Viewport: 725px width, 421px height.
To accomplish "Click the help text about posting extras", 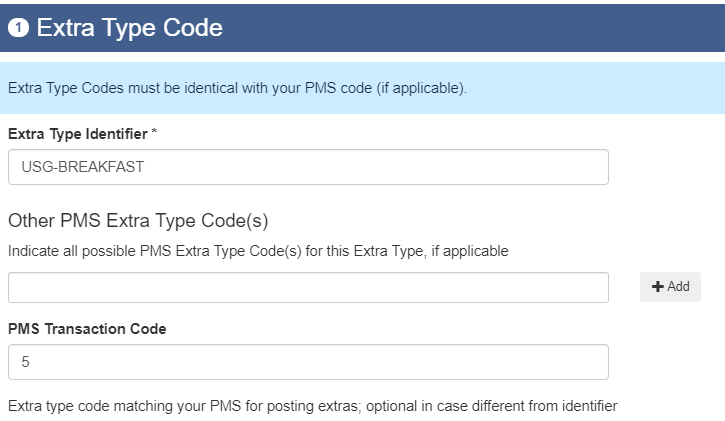I will [313, 406].
